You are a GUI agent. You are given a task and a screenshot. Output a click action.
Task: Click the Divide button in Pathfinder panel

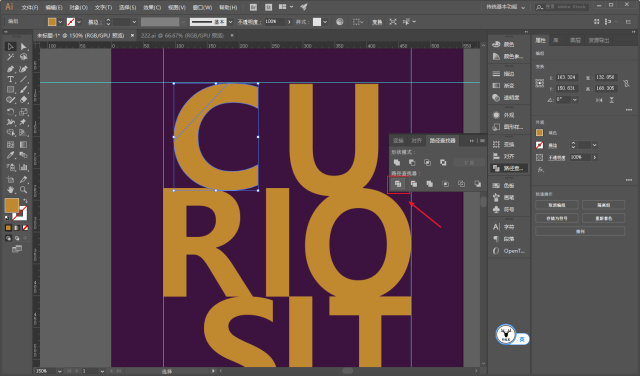tap(398, 184)
